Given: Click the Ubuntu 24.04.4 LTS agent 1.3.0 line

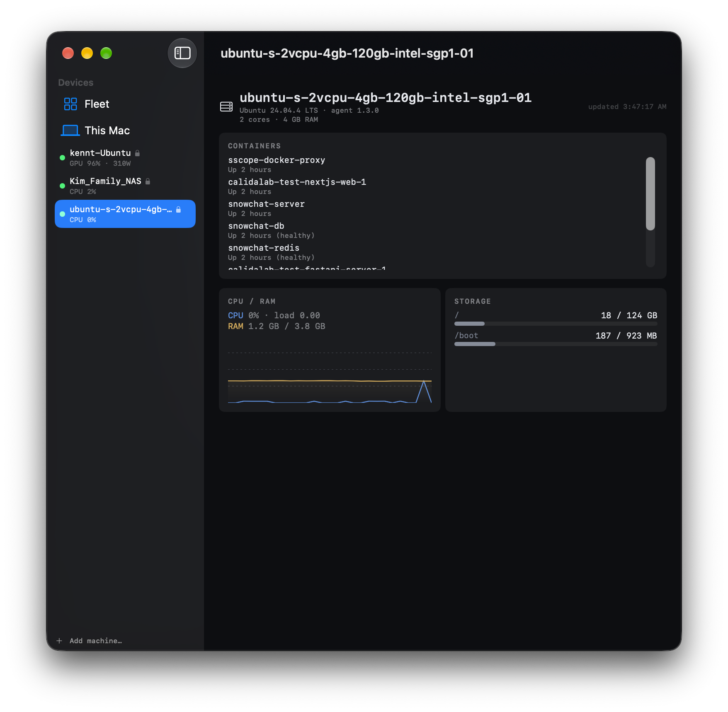Looking at the screenshot, I should (309, 110).
